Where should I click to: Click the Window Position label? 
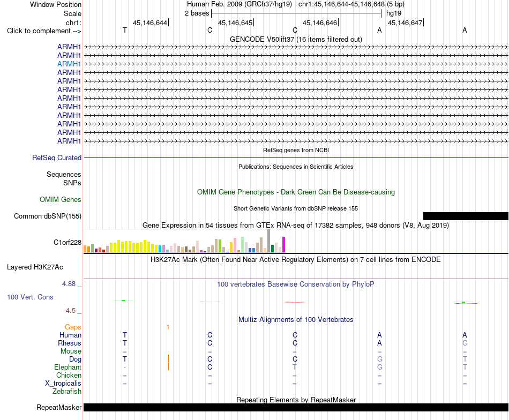pyautogui.click(x=56, y=4)
